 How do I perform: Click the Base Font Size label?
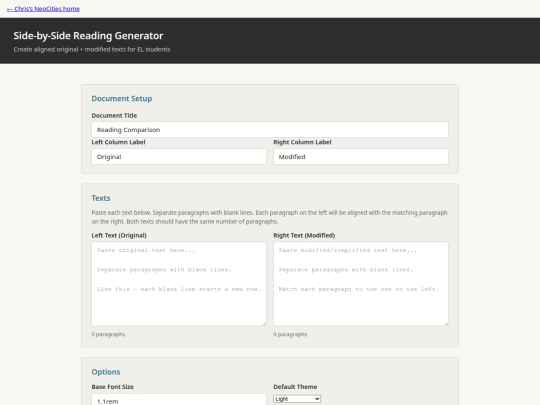tap(112, 387)
